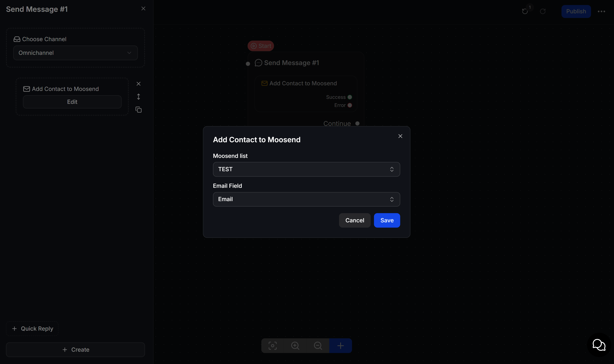Click the envelope icon in the sidebar Moosend block

[26, 89]
